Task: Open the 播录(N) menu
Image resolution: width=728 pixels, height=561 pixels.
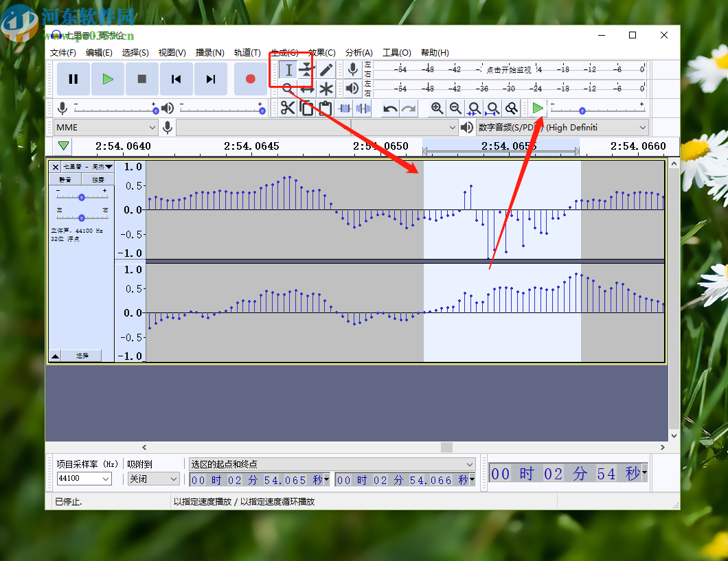Action: pyautogui.click(x=210, y=52)
